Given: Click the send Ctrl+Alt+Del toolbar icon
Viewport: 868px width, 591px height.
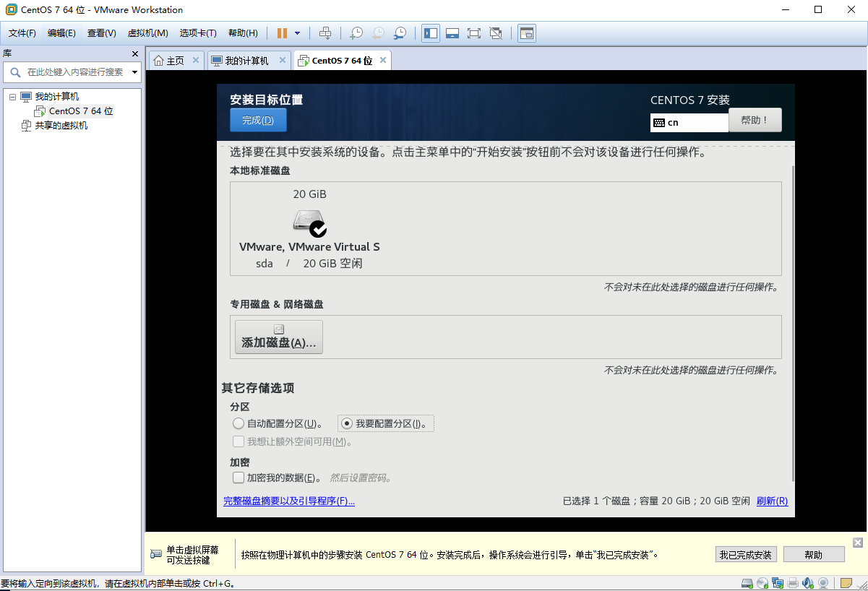Looking at the screenshot, I should point(325,33).
